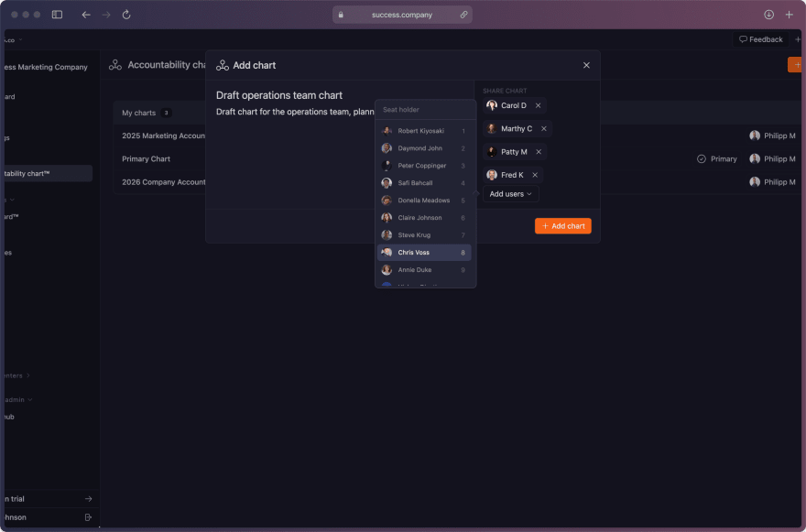
Task: Select Daymond John as seat holder
Action: (x=424, y=148)
